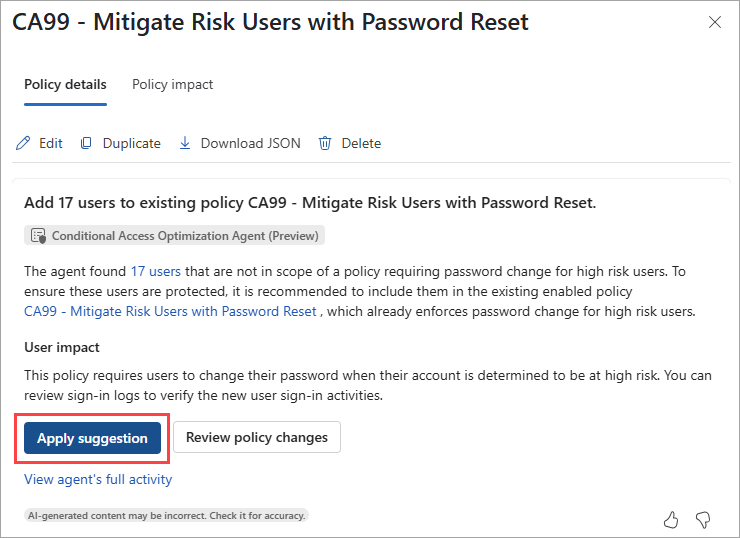740x538 pixels.
Task: Open the 17 users link
Action: pyautogui.click(x=156, y=271)
